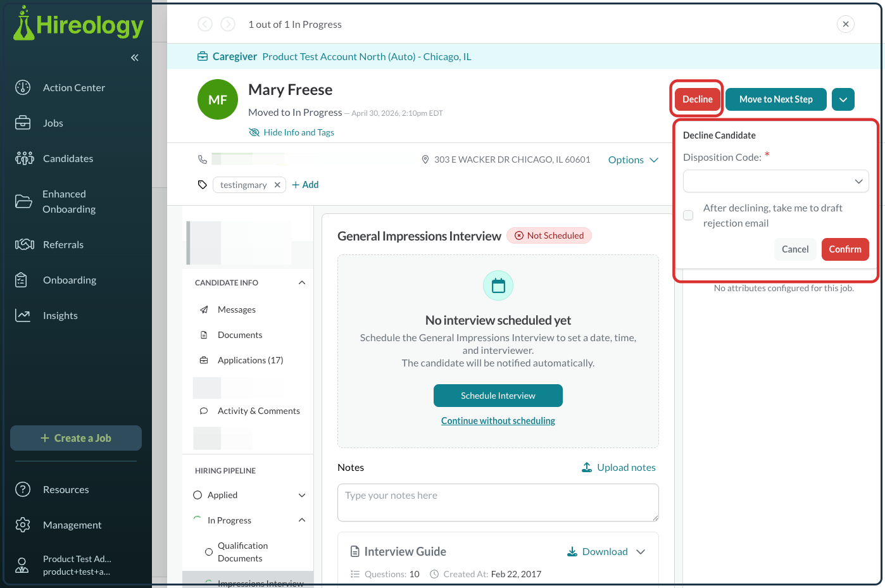Expand the Applied pipeline step
Viewport: 885px width, 588px height.
tap(302, 495)
